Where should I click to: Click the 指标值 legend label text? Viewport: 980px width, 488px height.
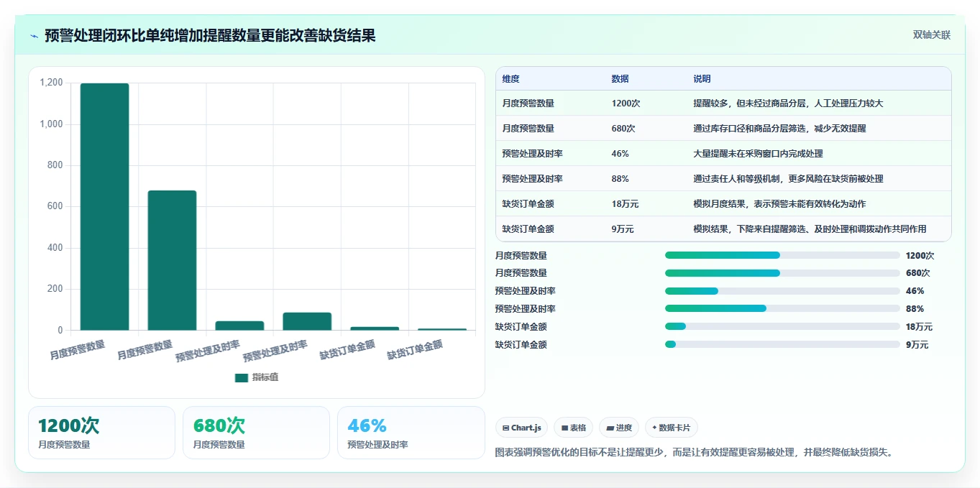click(265, 377)
